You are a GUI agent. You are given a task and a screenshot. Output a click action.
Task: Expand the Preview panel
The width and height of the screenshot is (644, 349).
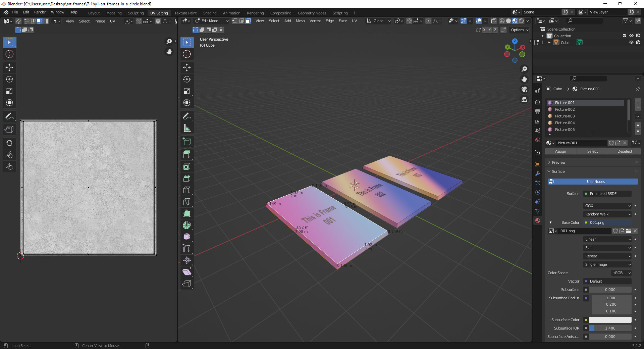tap(558, 162)
